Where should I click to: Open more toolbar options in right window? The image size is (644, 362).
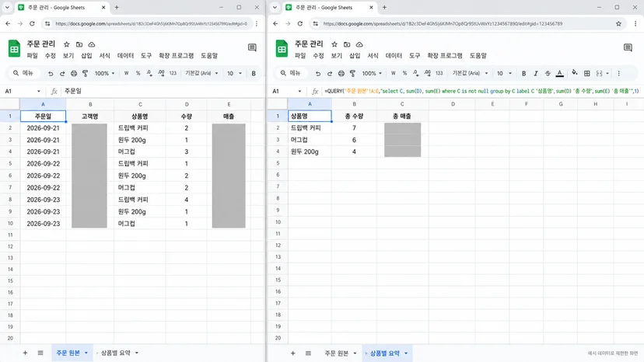(x=619, y=74)
